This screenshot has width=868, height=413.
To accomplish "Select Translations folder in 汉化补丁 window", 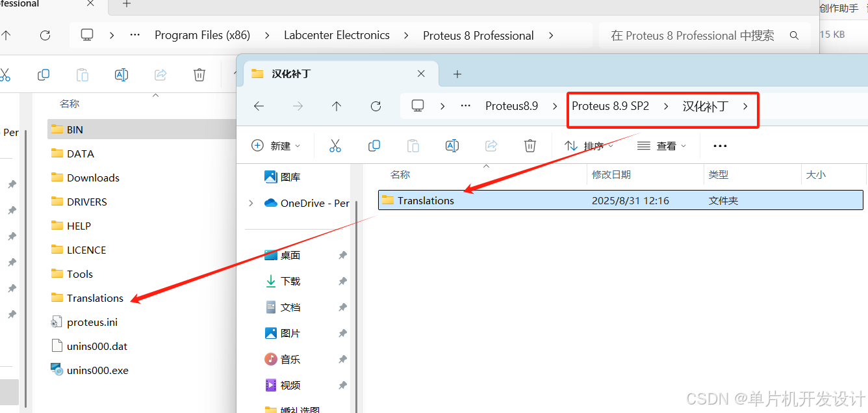I will coord(620,200).
